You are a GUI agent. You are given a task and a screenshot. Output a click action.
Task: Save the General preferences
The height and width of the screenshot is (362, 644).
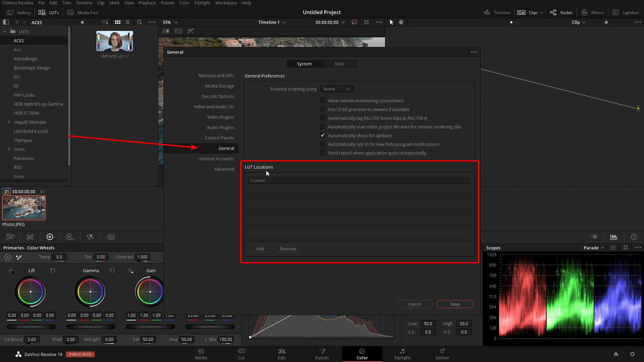point(455,304)
